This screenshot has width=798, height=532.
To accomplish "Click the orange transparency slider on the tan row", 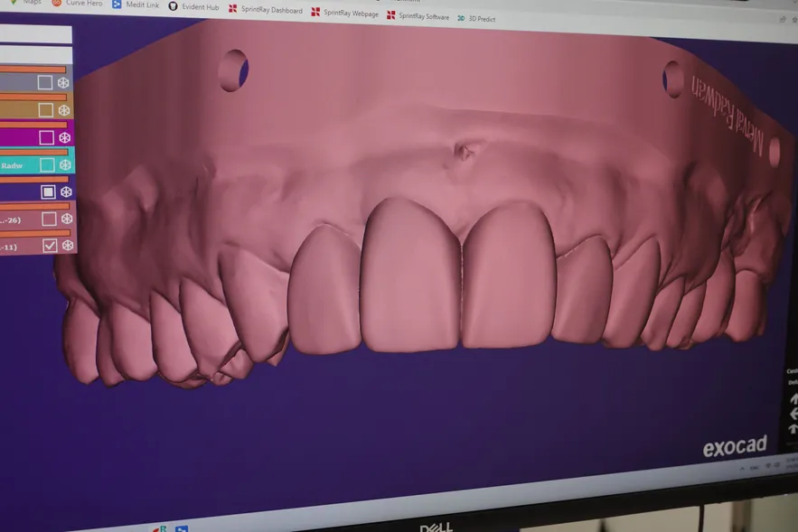I will (33, 97).
